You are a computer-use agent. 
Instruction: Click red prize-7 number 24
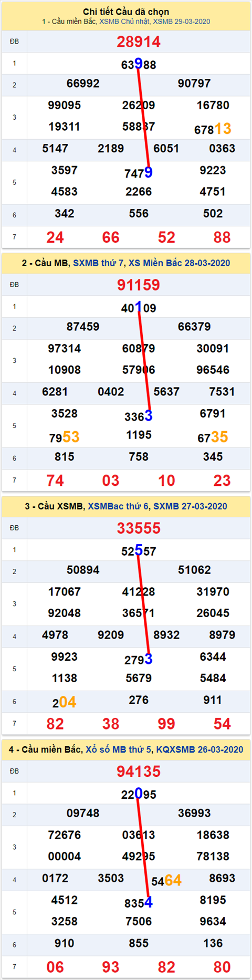(x=55, y=237)
